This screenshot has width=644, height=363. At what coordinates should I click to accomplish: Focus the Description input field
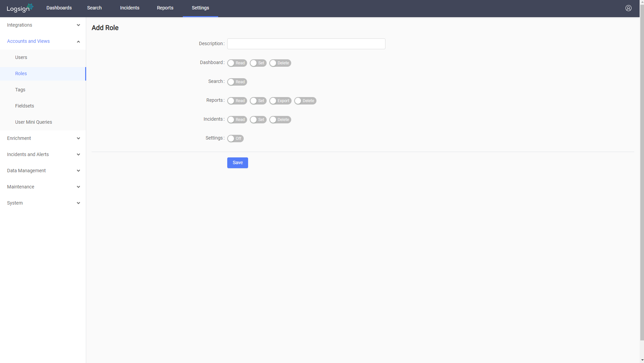tap(306, 44)
